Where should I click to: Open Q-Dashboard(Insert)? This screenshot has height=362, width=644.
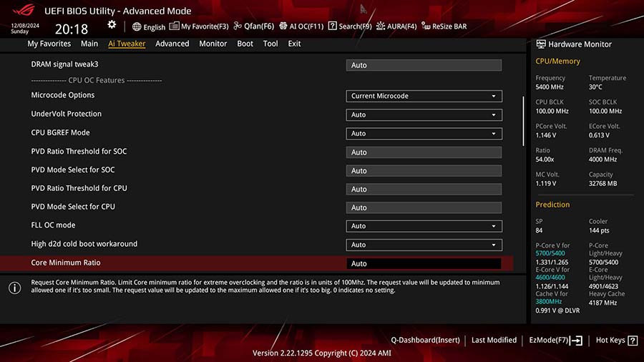point(426,341)
